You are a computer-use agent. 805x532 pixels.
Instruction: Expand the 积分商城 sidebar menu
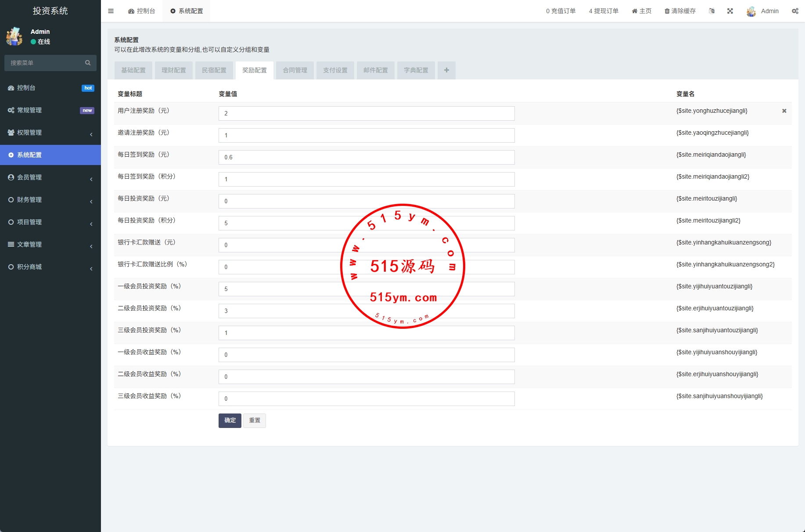50,267
